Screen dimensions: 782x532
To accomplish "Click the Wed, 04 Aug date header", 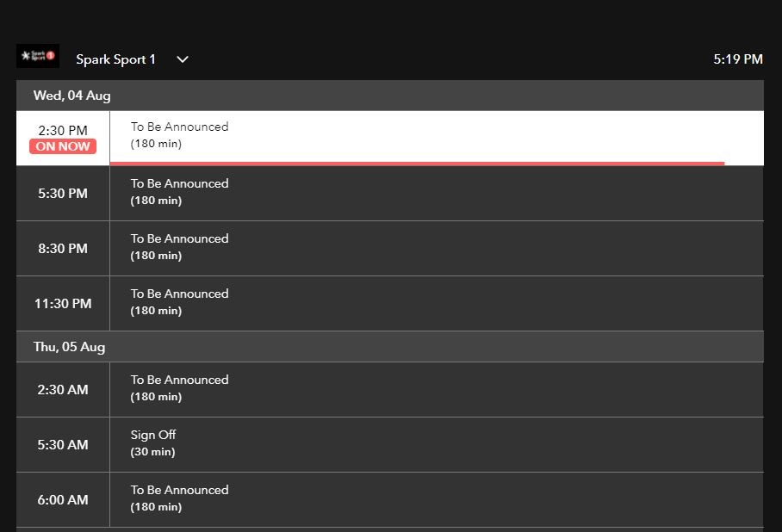I will click(72, 96).
